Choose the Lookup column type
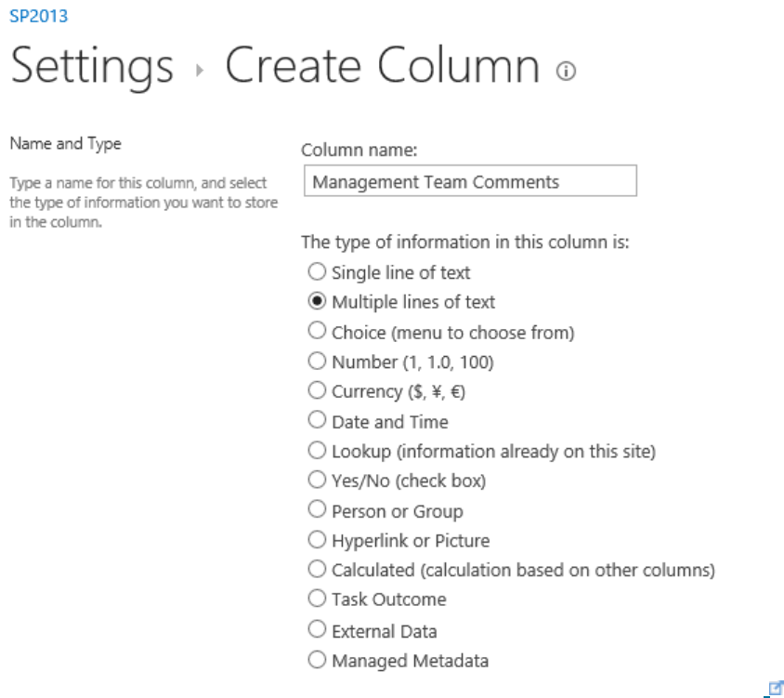784x698 pixels. pos(318,452)
